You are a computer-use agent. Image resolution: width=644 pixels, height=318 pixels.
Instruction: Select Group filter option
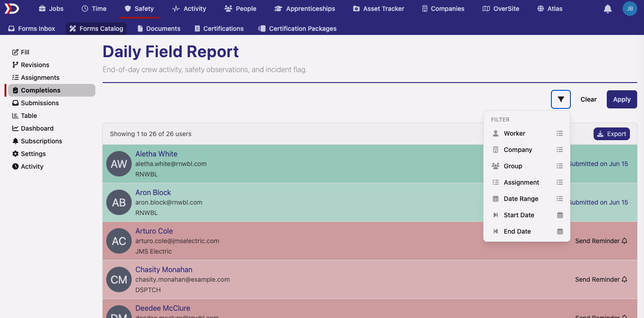pos(527,166)
